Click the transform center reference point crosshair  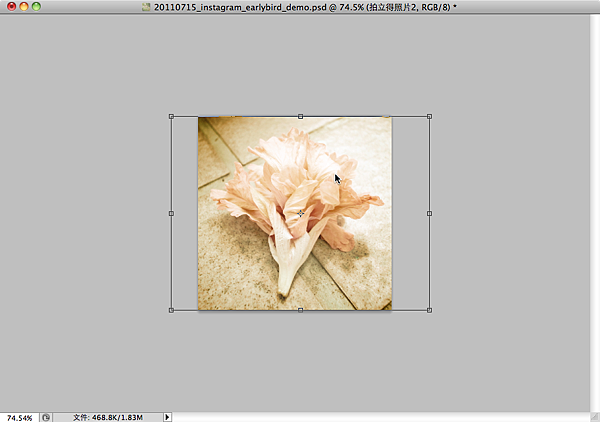[300, 213]
